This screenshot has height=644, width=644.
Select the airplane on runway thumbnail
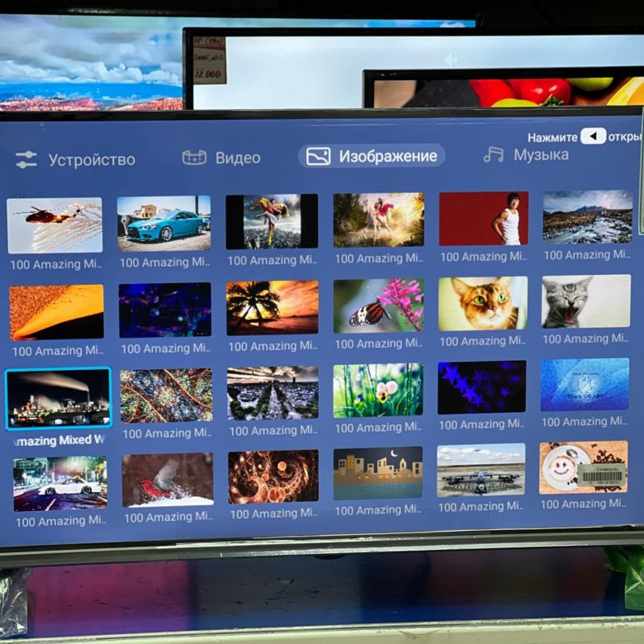[481, 471]
